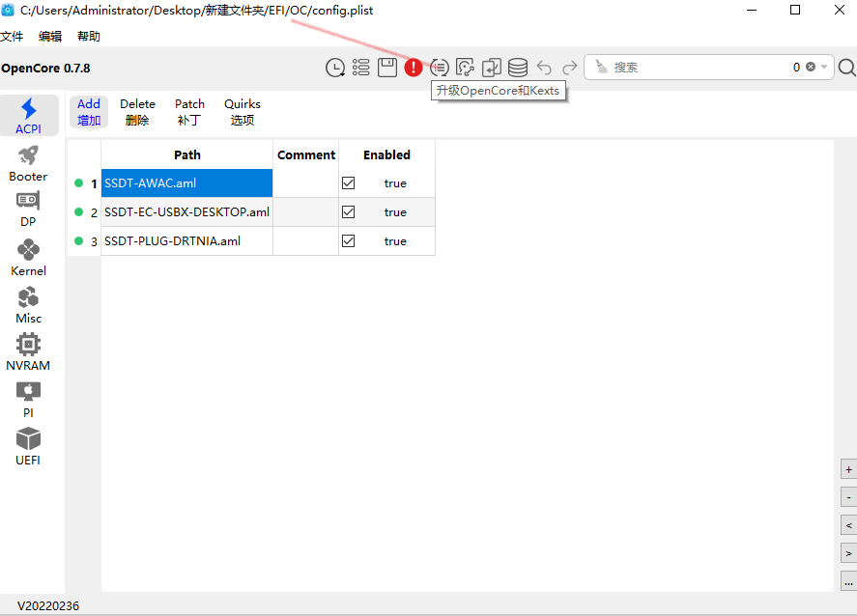Click the Path column header
857x616 pixels.
pyautogui.click(x=186, y=154)
